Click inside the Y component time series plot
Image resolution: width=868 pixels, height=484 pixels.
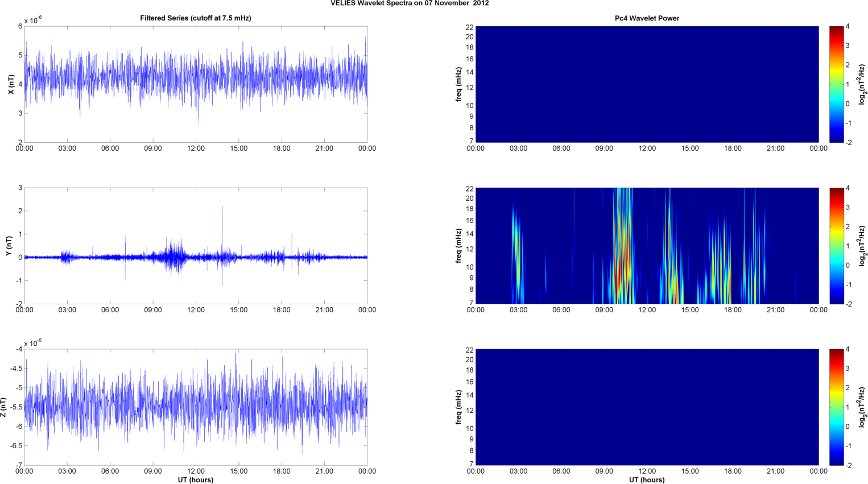click(x=195, y=246)
